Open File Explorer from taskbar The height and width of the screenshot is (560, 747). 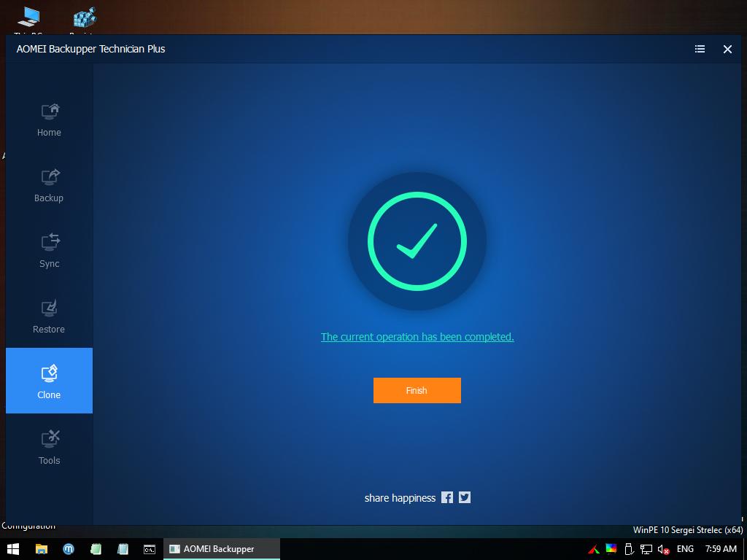coord(42,549)
